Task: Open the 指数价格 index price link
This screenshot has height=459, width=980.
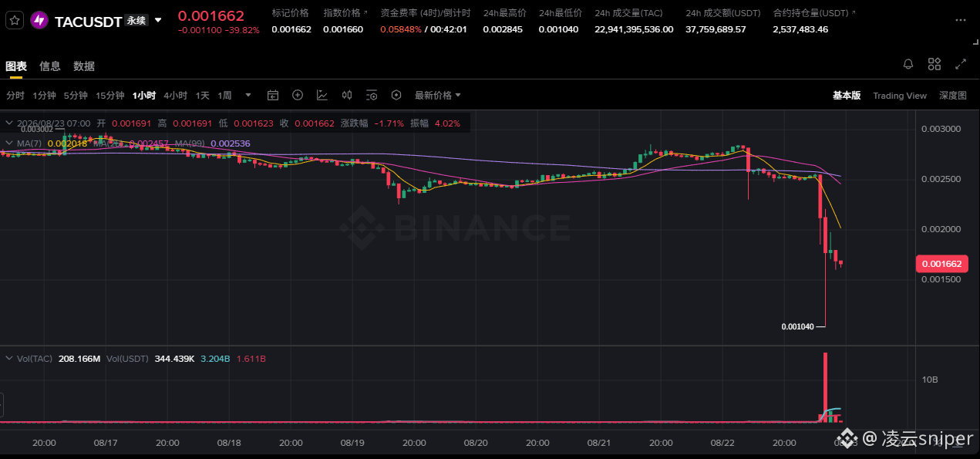Action: pos(345,13)
